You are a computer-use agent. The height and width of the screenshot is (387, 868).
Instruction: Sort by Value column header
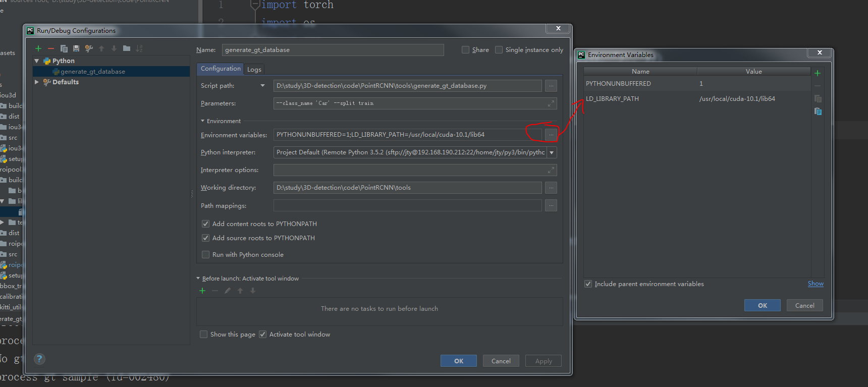click(754, 72)
